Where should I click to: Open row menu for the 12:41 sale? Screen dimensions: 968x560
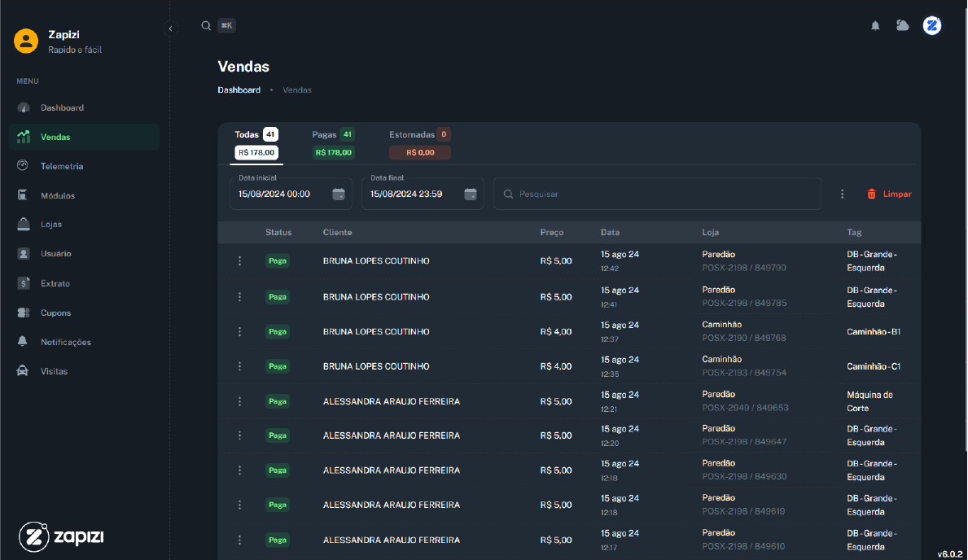pos(239,297)
